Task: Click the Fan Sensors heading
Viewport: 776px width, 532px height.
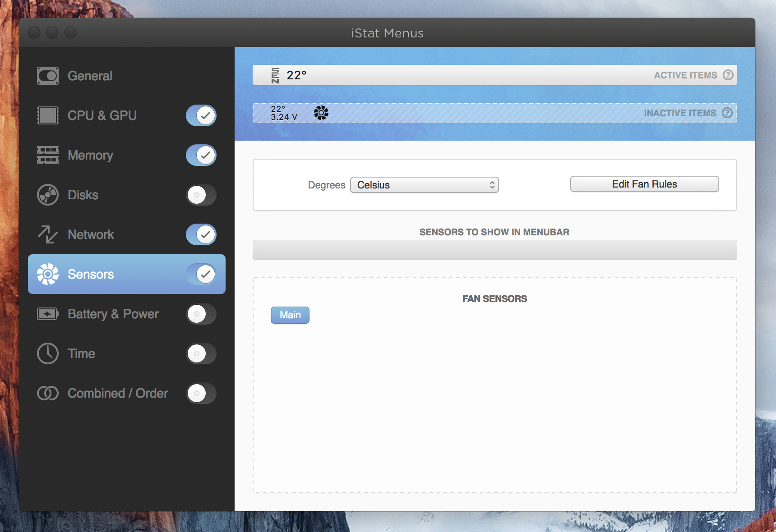Action: [495, 299]
